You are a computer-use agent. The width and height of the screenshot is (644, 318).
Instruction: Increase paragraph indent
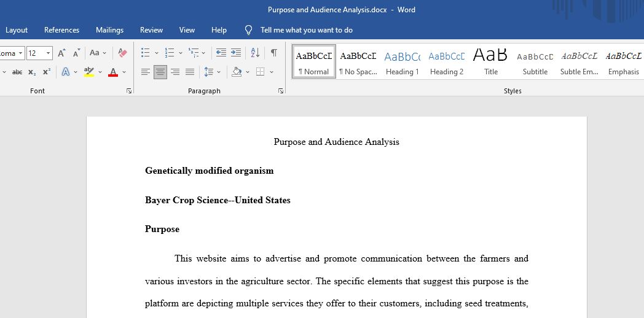(236, 53)
